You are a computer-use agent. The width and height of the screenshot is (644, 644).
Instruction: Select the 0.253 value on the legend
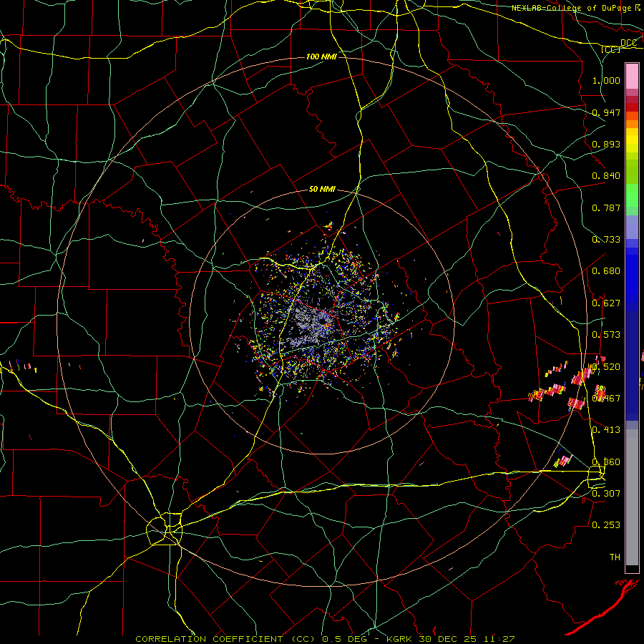[606, 525]
